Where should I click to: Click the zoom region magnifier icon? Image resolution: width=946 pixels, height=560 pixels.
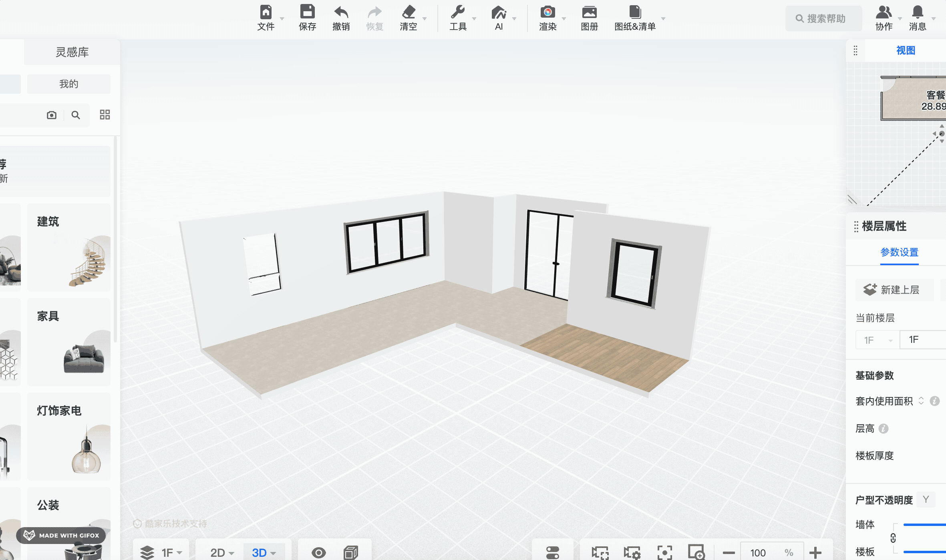click(696, 552)
